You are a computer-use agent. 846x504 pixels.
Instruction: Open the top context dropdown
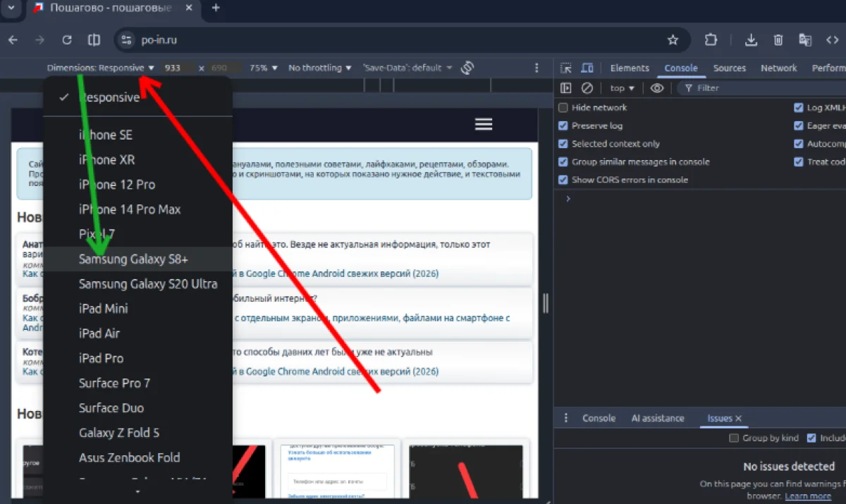pyautogui.click(x=622, y=88)
